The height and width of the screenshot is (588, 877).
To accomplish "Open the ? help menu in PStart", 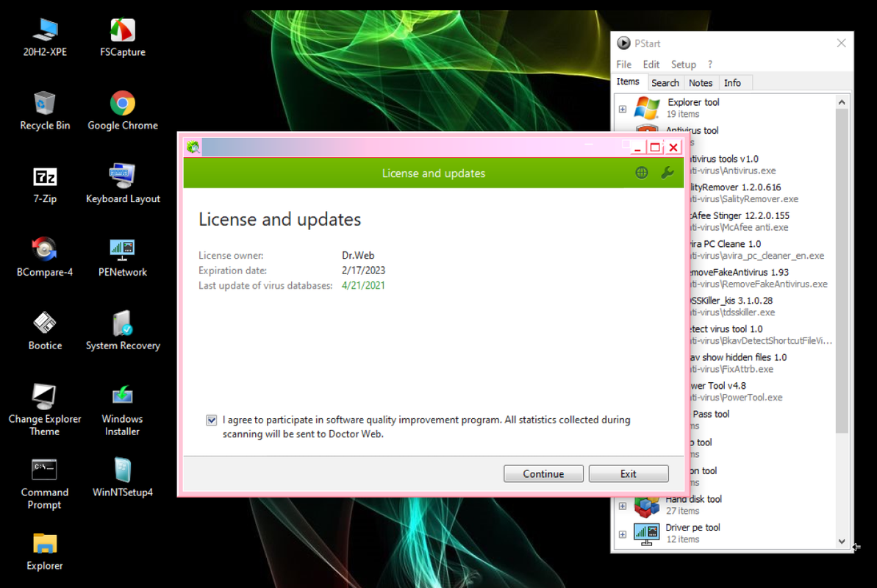I will tap(710, 65).
